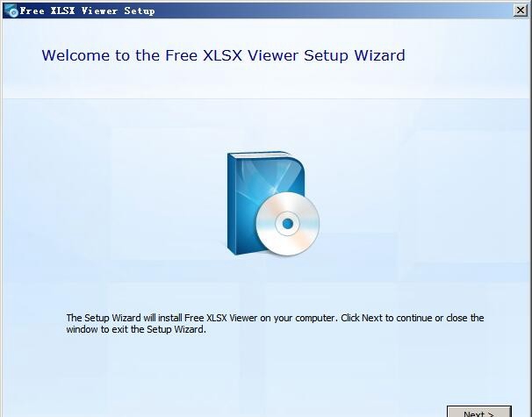The width and height of the screenshot is (532, 417).
Task: Click the Next button to continue
Action: pos(478,412)
